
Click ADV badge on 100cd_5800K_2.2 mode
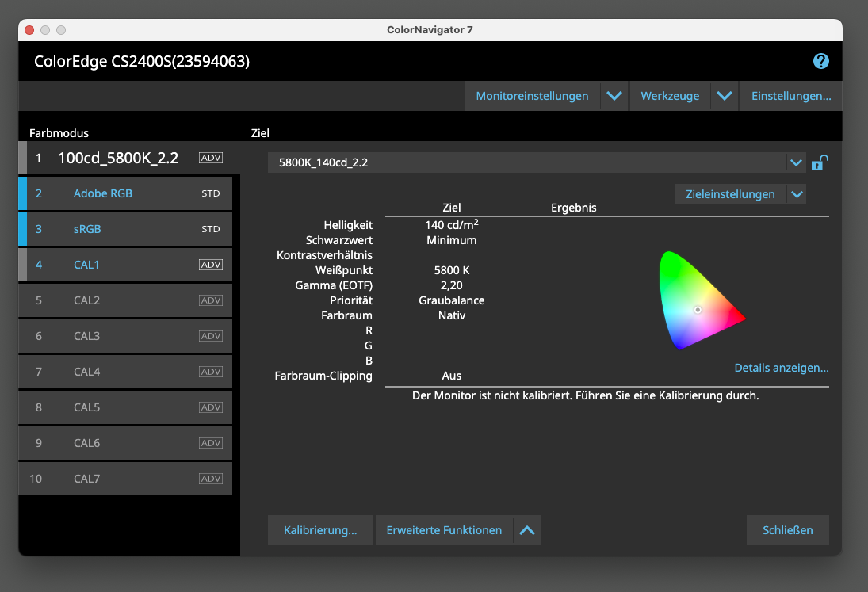[x=211, y=158]
